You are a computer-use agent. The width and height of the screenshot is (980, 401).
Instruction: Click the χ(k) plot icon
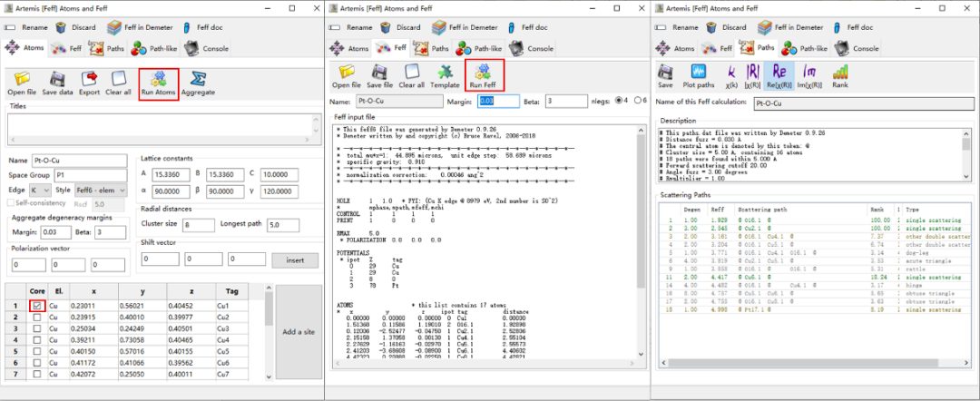click(732, 72)
